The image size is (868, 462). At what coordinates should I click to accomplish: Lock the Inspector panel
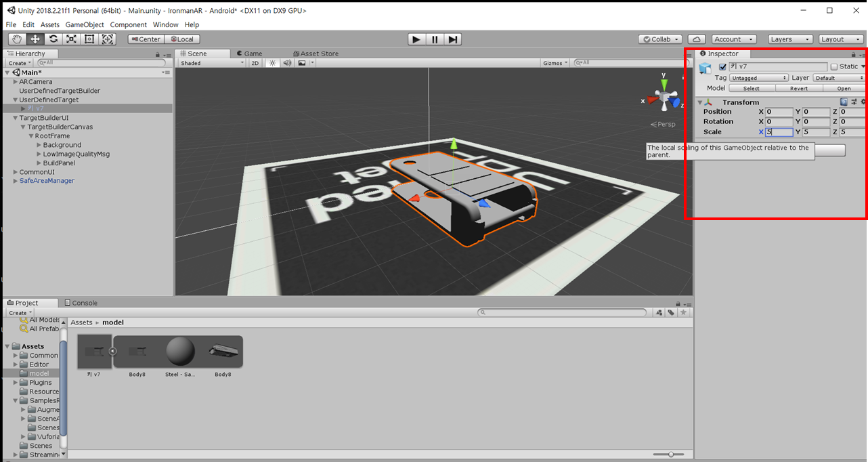click(853, 54)
